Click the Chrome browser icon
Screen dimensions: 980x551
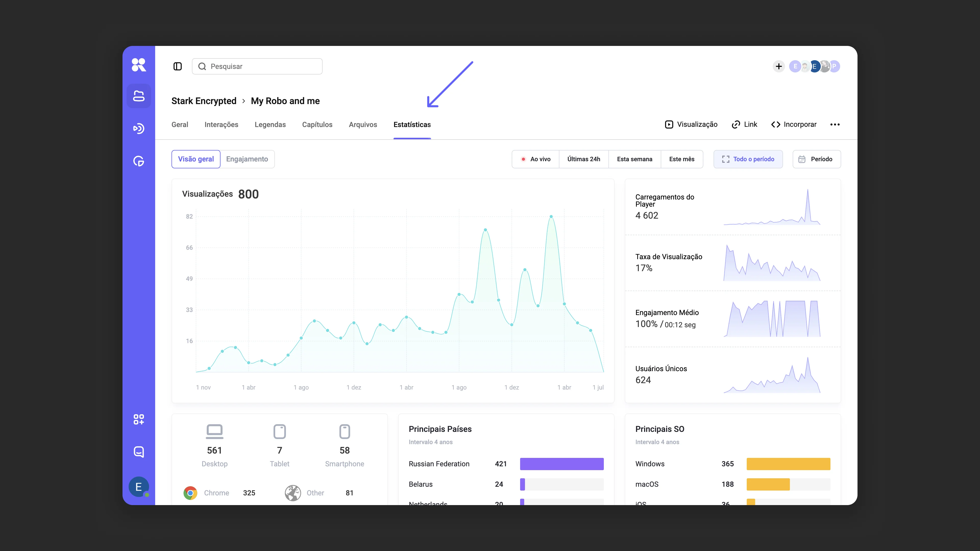click(x=190, y=493)
